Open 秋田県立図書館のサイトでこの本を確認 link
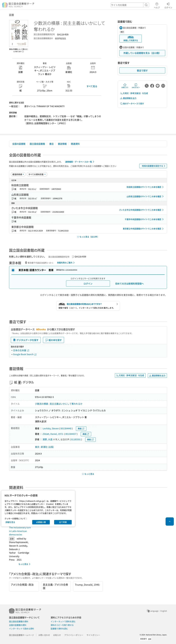176x644 pixels. [145, 187]
